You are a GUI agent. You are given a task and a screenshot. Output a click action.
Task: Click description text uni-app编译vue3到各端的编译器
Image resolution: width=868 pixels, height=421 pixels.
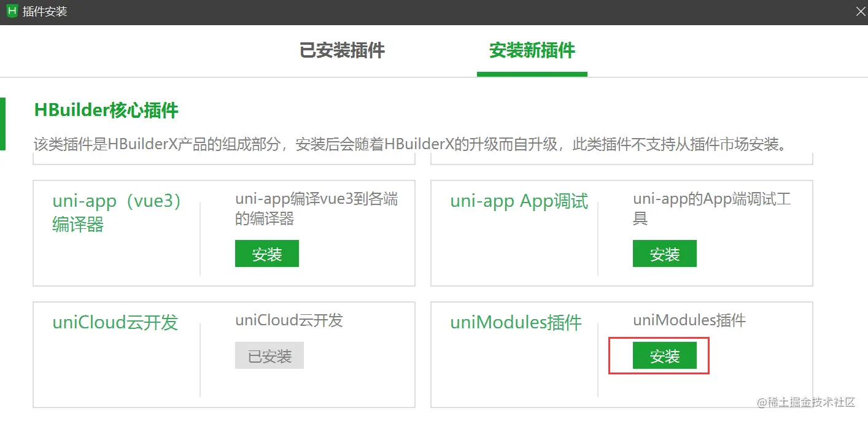(x=317, y=209)
